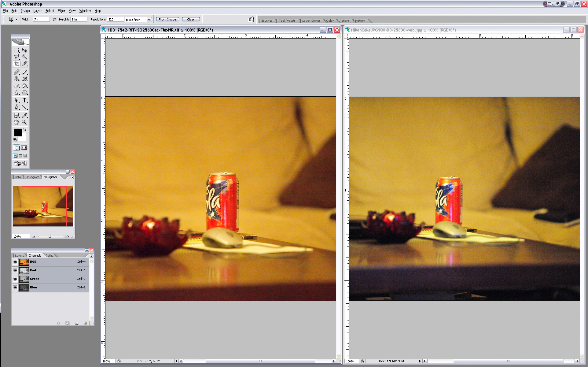Open the Crop tool preset picker arrow
This screenshot has height=367, width=588.
(x=16, y=19)
